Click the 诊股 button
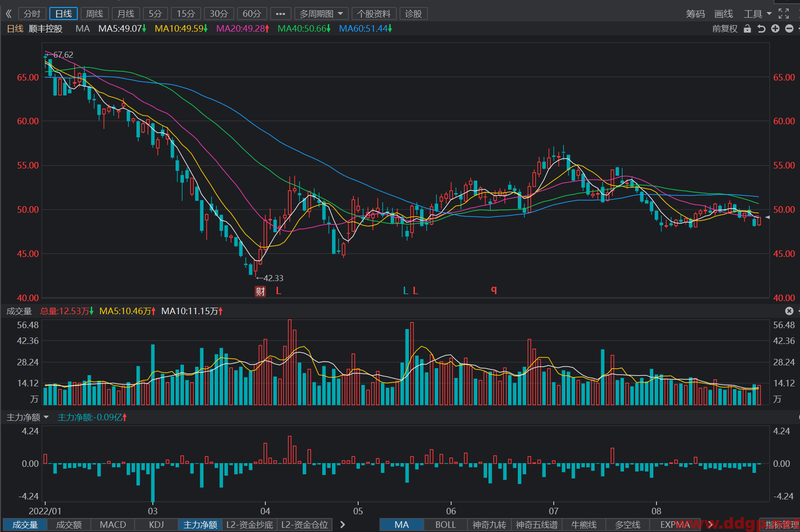This screenshot has width=800, height=532. pos(414,14)
